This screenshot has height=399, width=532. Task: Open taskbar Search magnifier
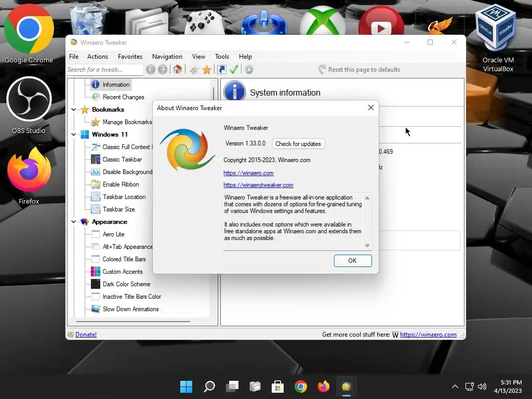click(209, 387)
